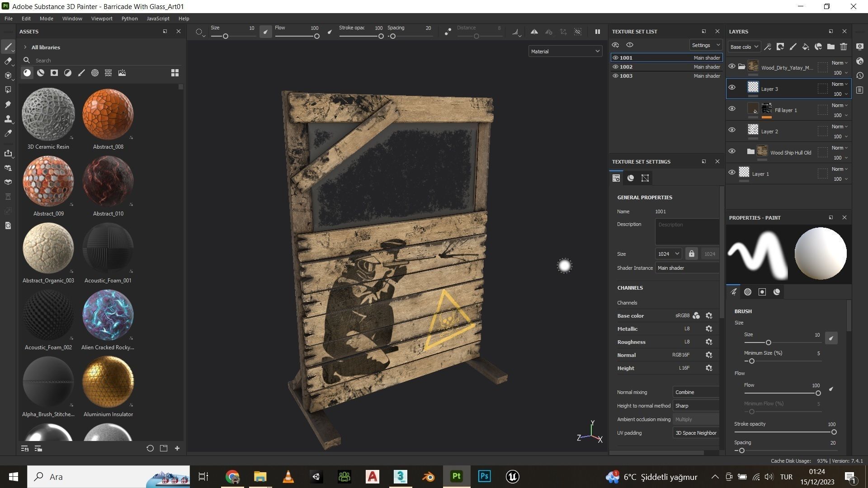Open Texture Set List Settings dropdown
The image size is (868, 488).
[706, 45]
